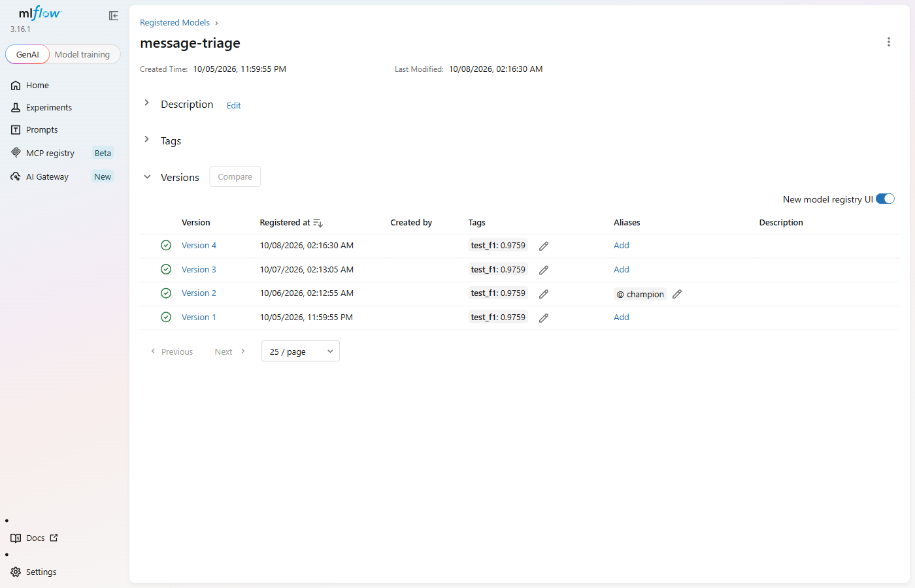Go to Next page of versions
915x588 pixels.
[x=230, y=351]
